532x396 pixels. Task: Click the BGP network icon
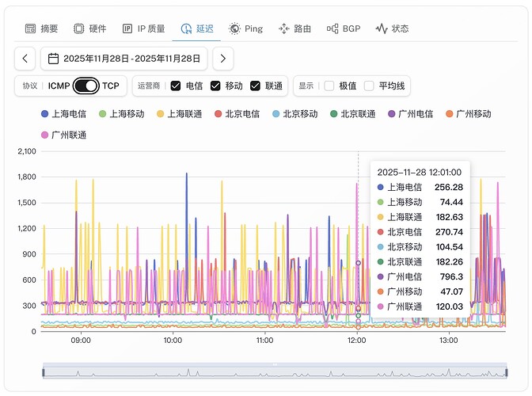(x=332, y=29)
